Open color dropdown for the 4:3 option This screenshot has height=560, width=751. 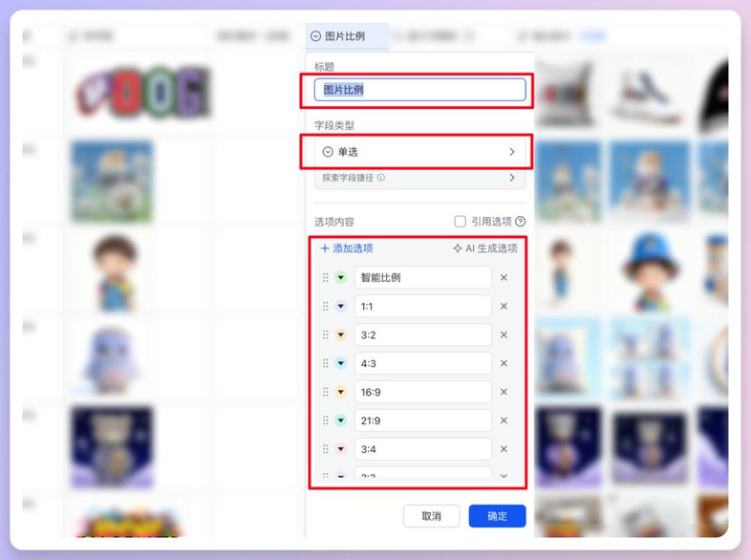coord(340,363)
